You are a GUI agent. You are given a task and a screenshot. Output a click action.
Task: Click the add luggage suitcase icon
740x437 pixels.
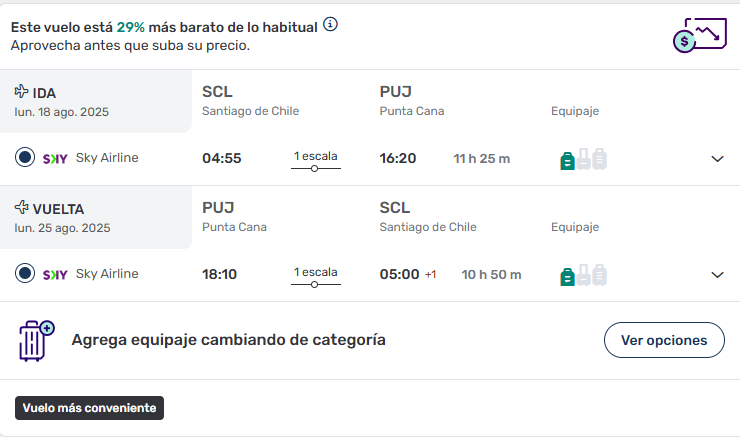(x=37, y=341)
